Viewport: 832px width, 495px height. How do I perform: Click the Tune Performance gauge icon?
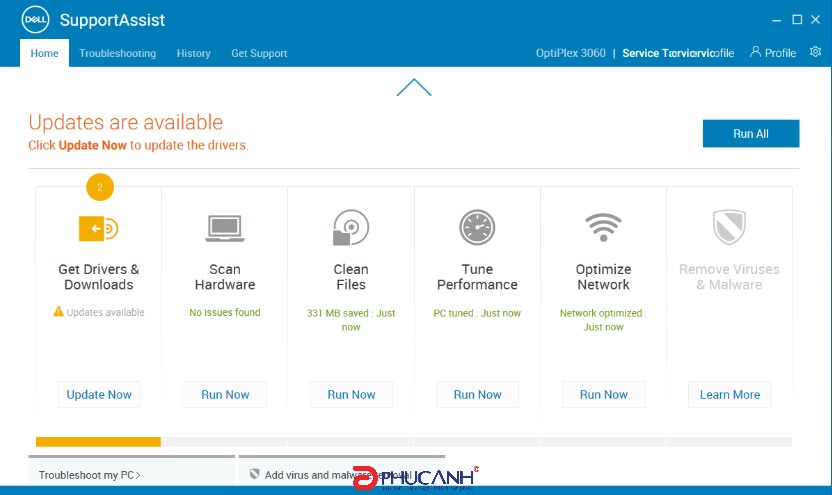coord(477,228)
